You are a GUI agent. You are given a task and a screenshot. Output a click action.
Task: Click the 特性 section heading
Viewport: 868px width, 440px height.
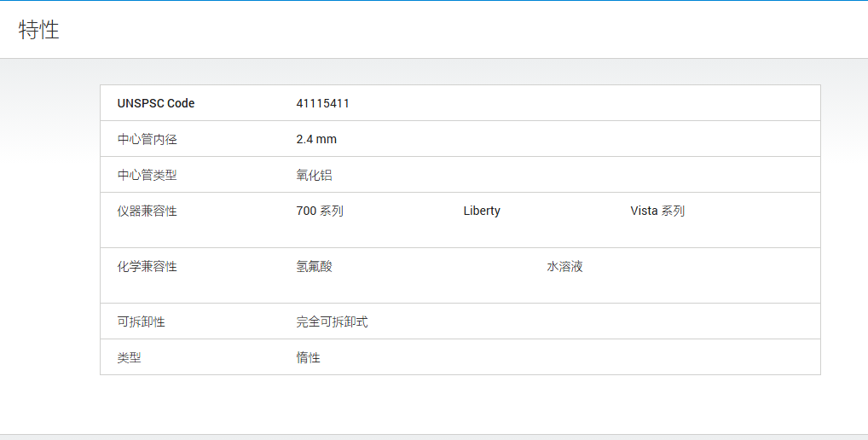point(38,30)
